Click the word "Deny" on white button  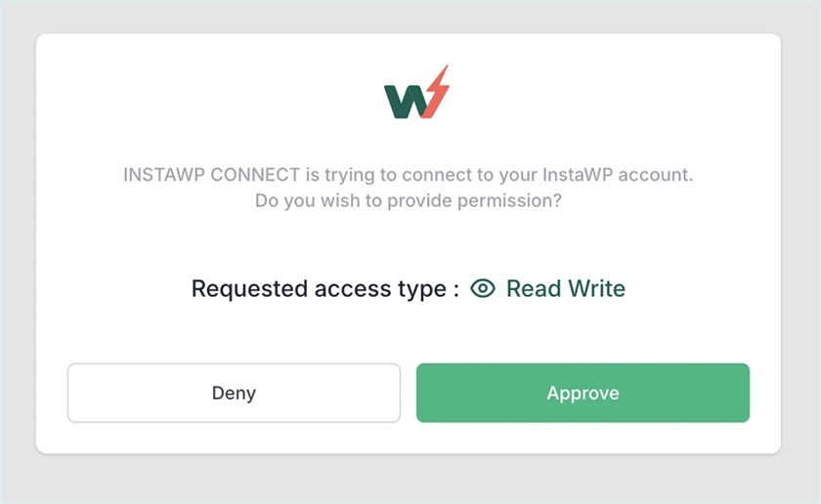(234, 393)
